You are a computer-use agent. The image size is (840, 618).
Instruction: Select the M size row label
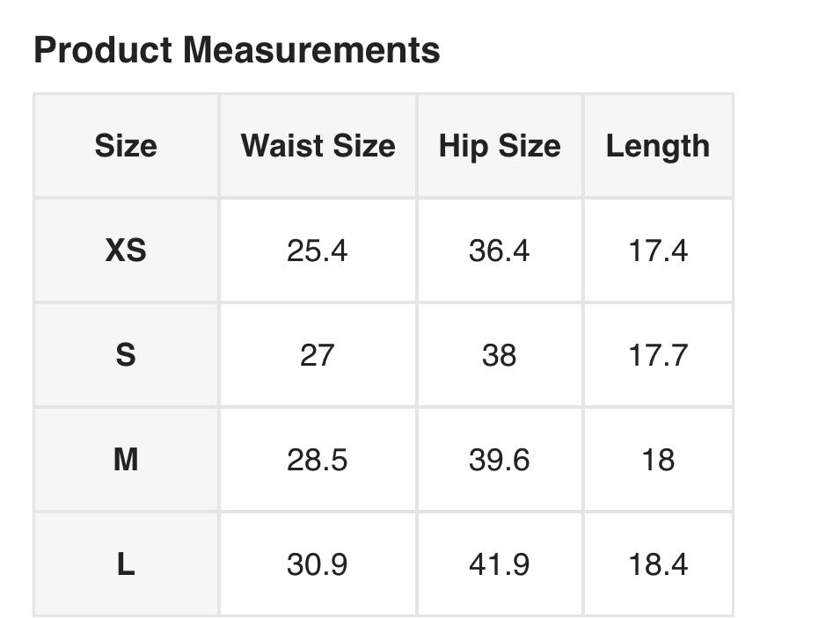point(126,460)
